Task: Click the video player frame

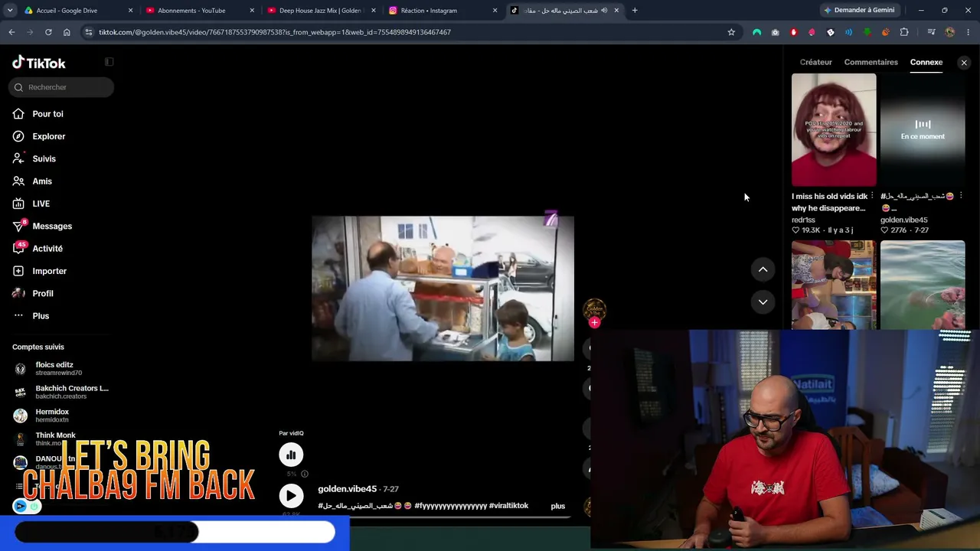Action: (x=443, y=288)
